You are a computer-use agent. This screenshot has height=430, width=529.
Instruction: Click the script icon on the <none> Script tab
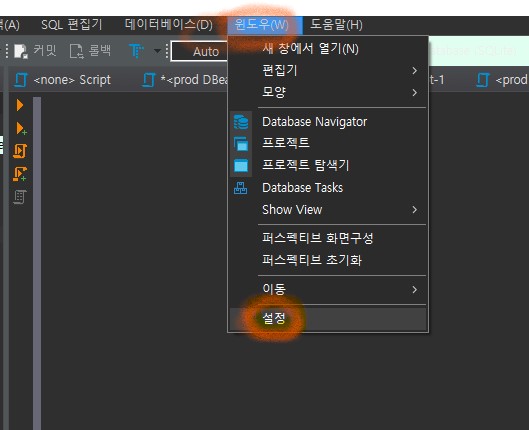pos(21,80)
